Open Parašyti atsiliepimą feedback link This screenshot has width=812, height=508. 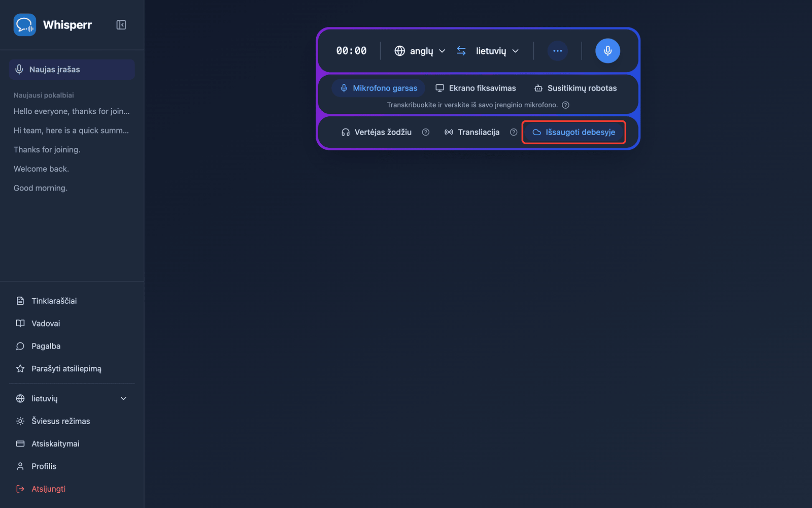pos(72,369)
